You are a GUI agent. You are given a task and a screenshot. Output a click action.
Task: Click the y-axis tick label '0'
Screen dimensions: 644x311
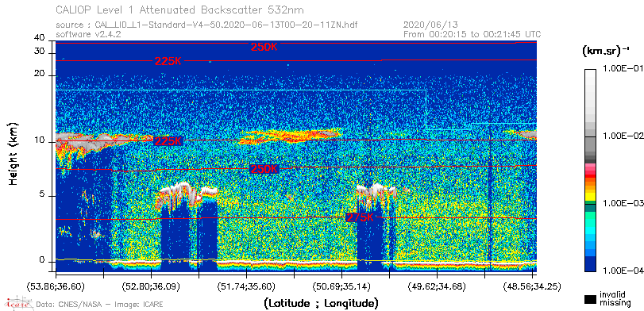point(41,260)
